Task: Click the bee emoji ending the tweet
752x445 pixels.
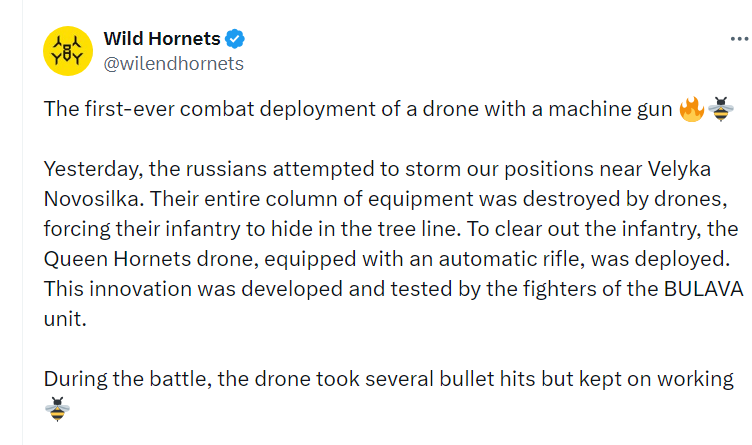Action: point(57,409)
